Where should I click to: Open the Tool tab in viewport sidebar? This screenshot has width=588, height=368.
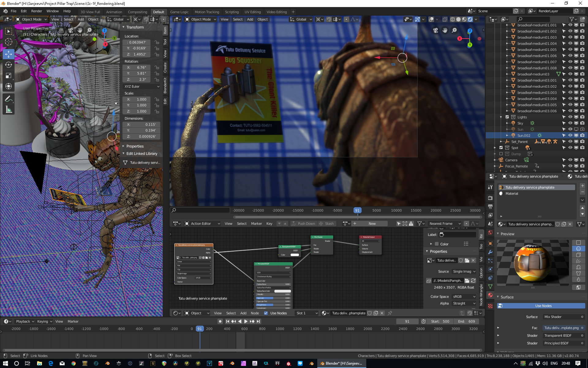[x=165, y=42]
